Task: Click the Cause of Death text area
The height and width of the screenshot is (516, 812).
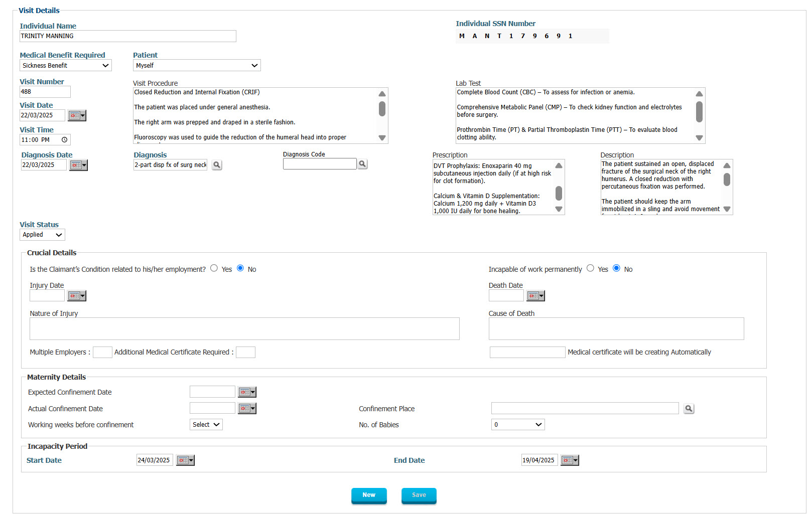Action: click(616, 329)
